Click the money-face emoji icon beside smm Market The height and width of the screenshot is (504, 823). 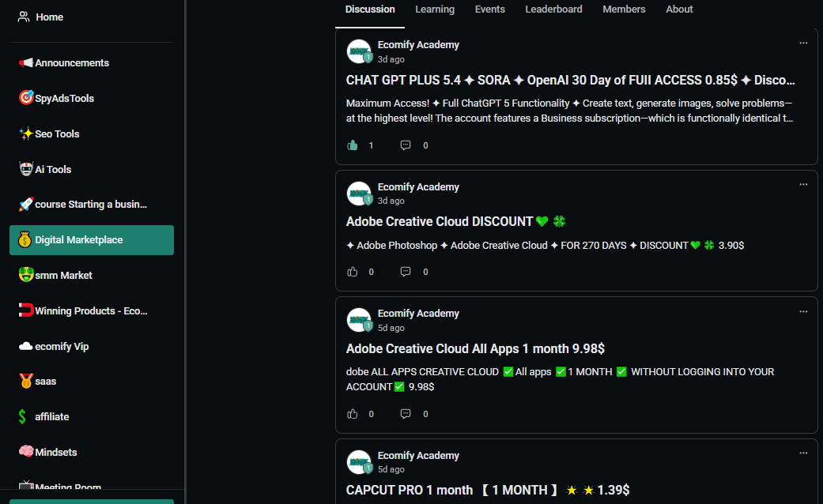tap(25, 275)
